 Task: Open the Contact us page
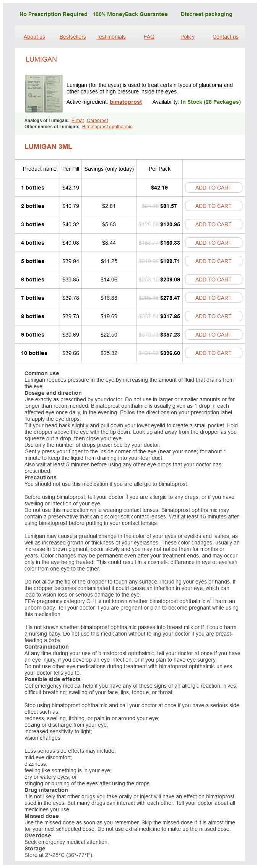(225, 37)
